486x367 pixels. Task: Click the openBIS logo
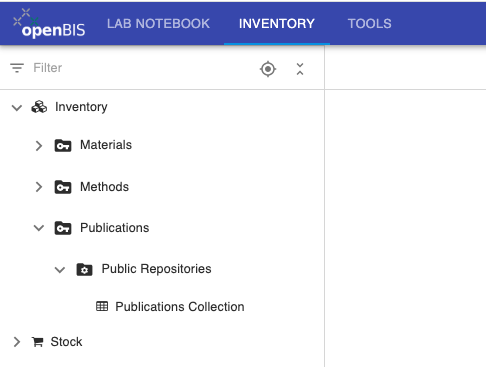[49, 23]
